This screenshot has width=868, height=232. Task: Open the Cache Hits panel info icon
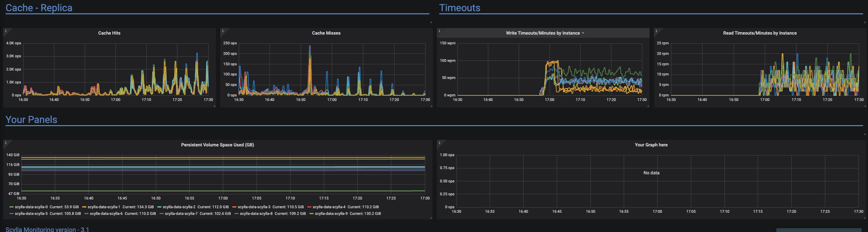coord(6,31)
